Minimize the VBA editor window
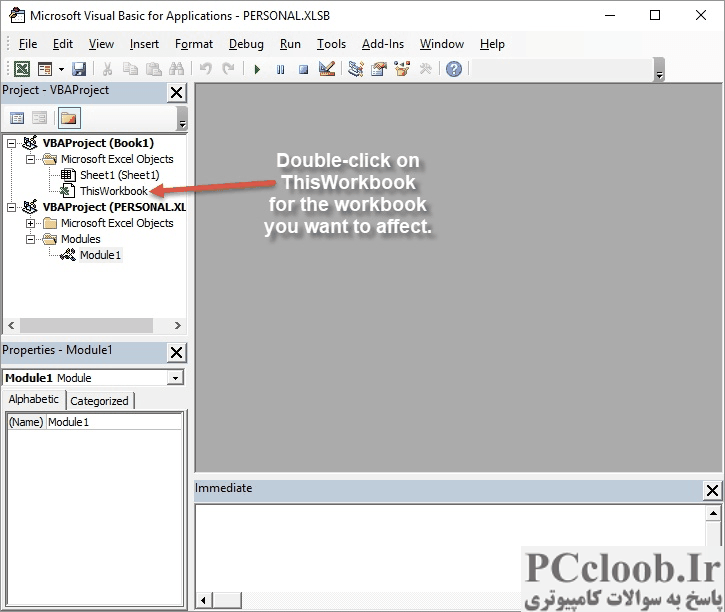 tap(610, 15)
